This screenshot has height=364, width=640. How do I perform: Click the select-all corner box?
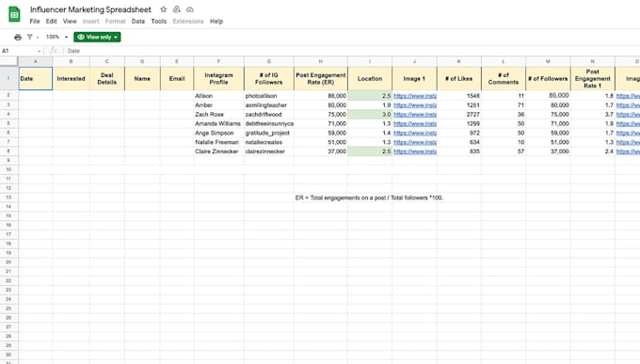pos(8,61)
